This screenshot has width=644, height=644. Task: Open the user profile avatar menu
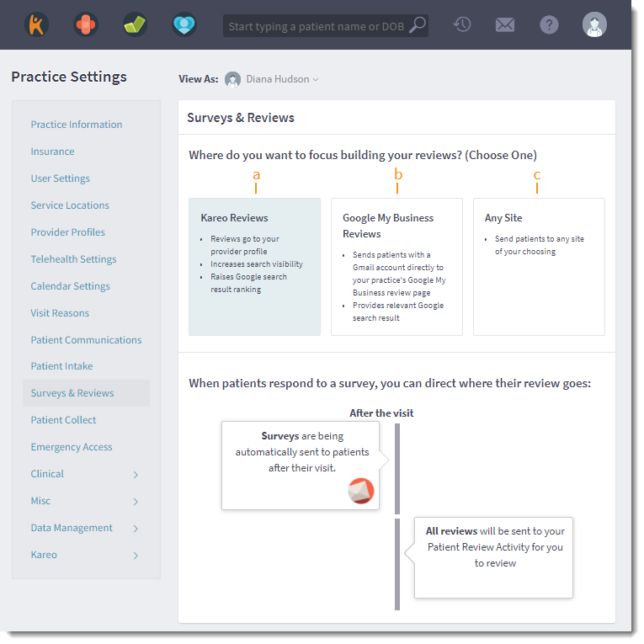[594, 24]
